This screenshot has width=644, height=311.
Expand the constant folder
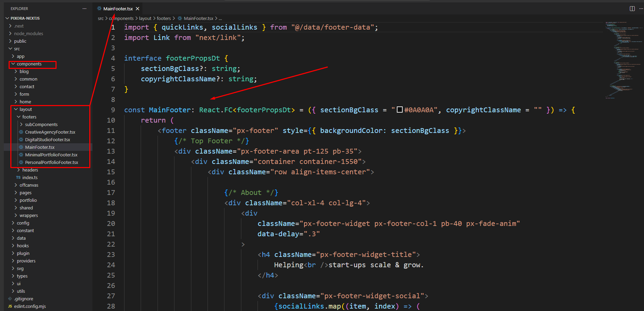tap(13, 231)
